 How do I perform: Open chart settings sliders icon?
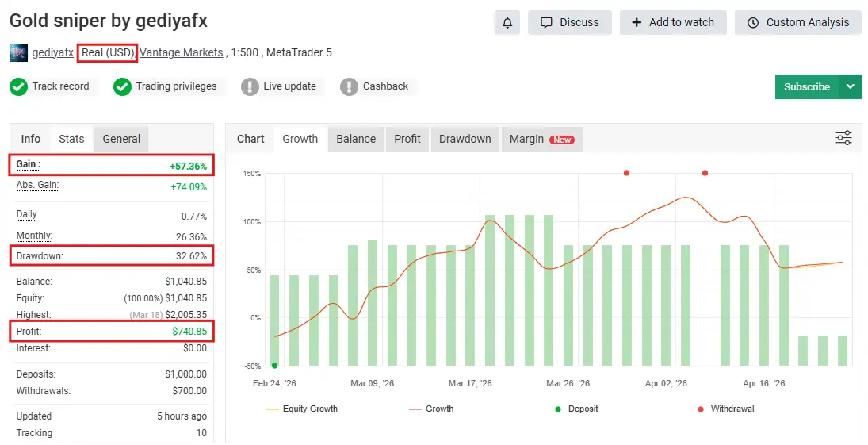click(843, 138)
